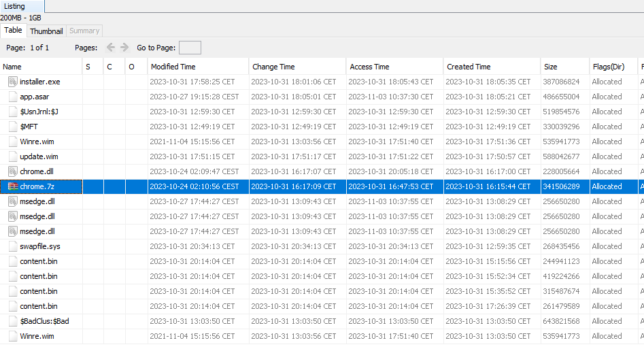Go to next page with right arrow
The height and width of the screenshot is (349, 644).
point(124,48)
